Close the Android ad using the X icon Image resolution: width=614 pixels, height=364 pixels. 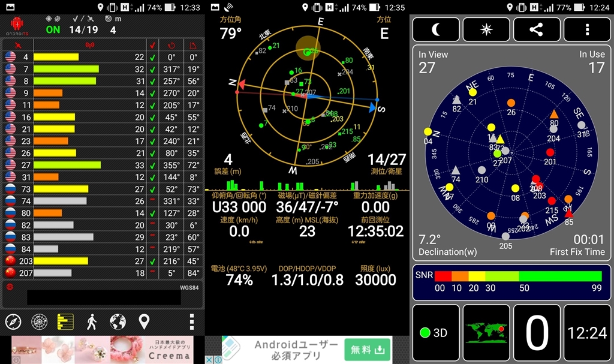click(x=209, y=360)
